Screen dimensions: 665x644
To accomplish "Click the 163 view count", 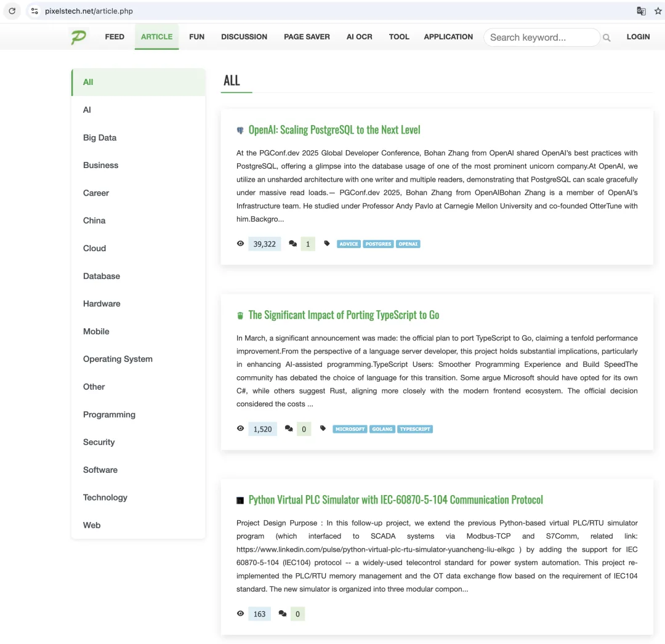I will pyautogui.click(x=260, y=614).
